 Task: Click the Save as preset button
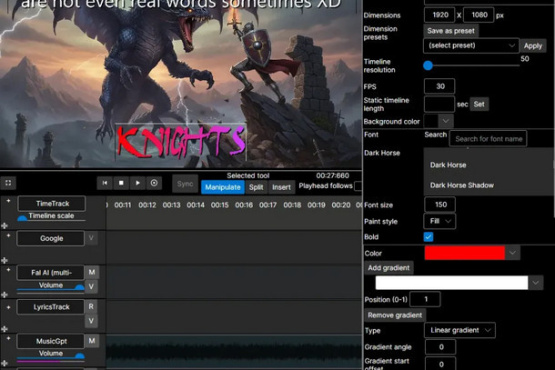point(451,31)
